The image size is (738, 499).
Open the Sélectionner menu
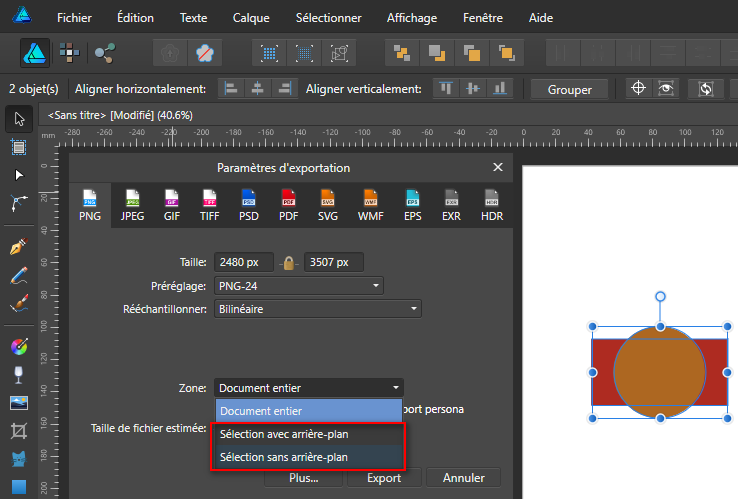click(x=329, y=18)
